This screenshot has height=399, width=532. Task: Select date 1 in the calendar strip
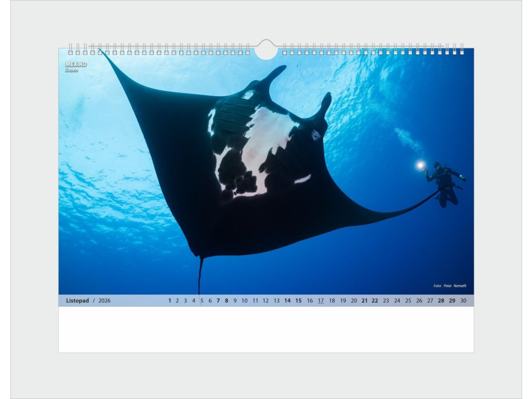169,301
